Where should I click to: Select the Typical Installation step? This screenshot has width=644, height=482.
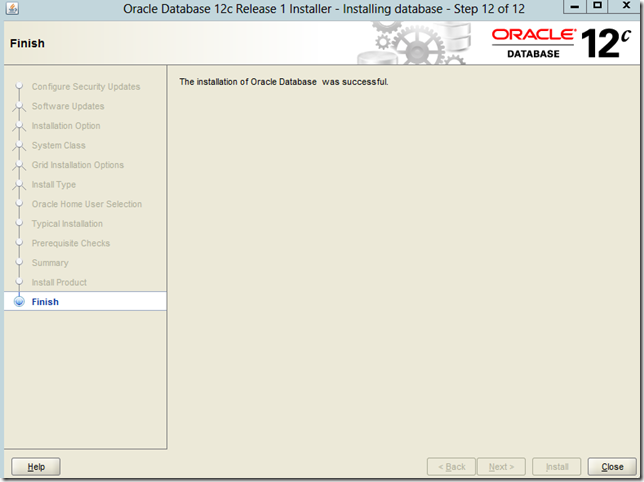[x=67, y=224]
